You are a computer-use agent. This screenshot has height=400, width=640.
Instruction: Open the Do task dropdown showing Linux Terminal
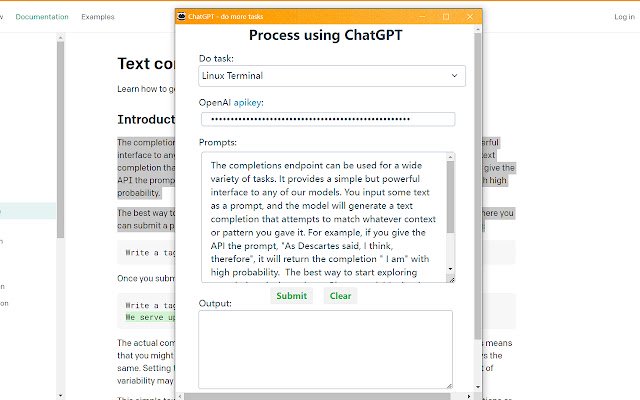pos(331,76)
